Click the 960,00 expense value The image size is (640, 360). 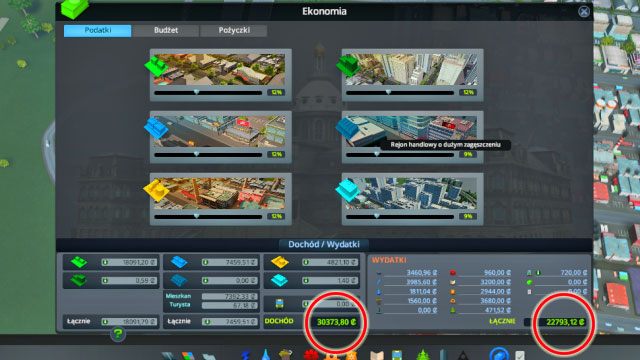click(x=497, y=273)
